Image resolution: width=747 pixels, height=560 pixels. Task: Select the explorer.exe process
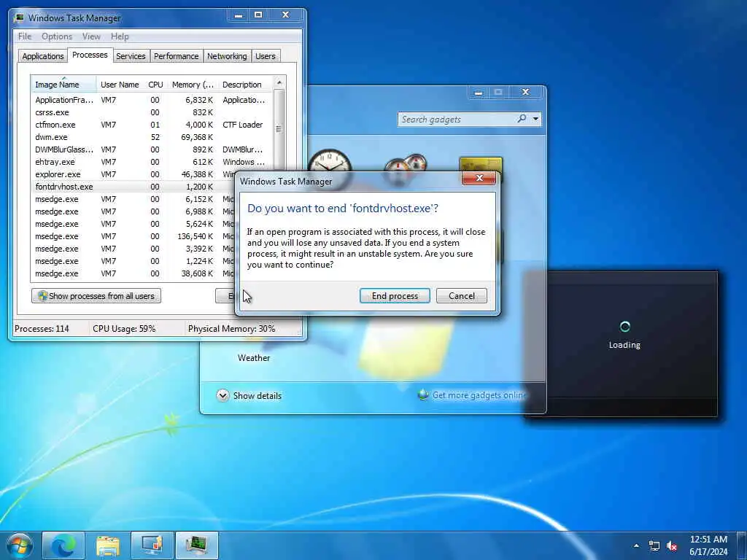coord(133,174)
